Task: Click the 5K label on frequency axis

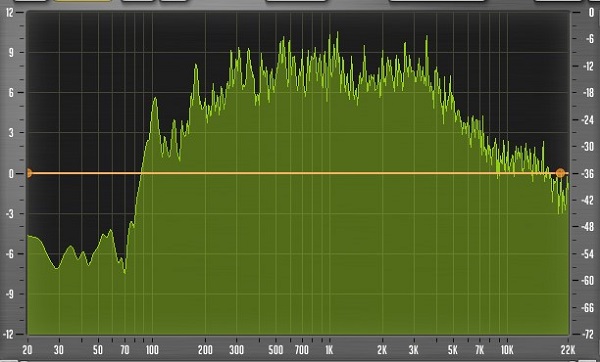Action: pos(453,350)
